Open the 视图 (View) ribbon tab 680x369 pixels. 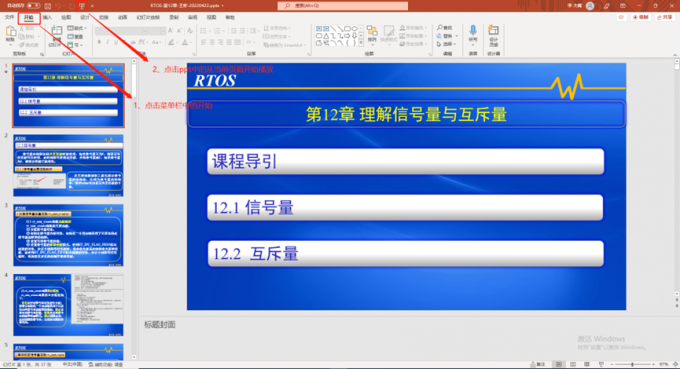pos(211,17)
